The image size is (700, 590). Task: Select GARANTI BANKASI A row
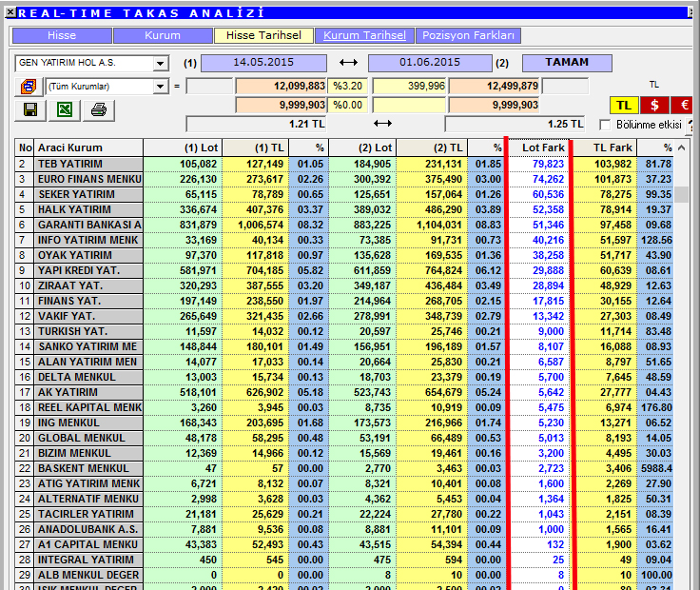[x=343, y=225]
